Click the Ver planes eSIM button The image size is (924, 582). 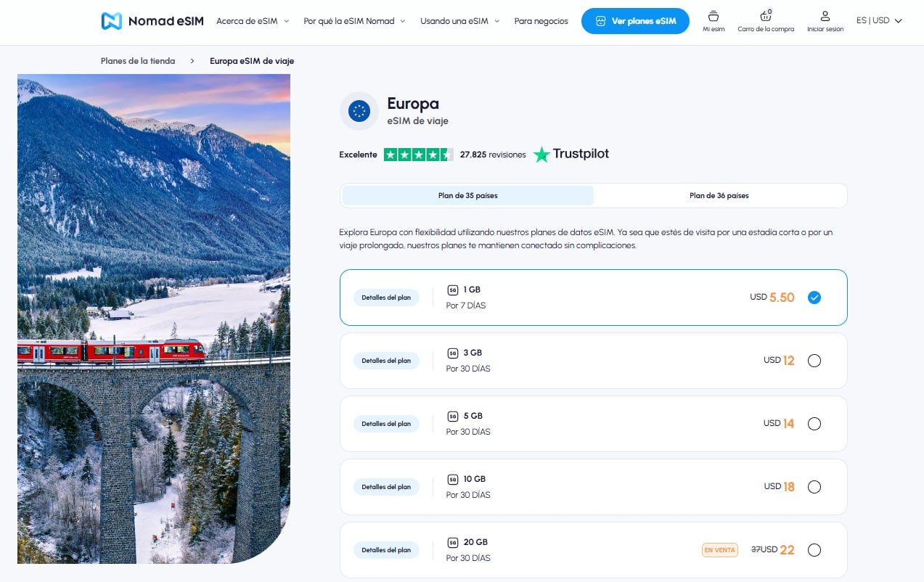point(635,21)
